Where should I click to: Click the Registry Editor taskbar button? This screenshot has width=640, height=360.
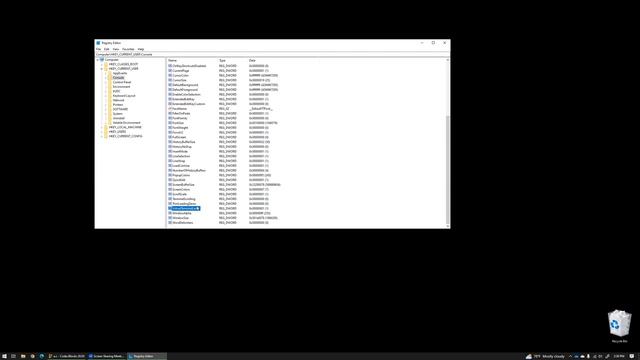pyautogui.click(x=147, y=356)
